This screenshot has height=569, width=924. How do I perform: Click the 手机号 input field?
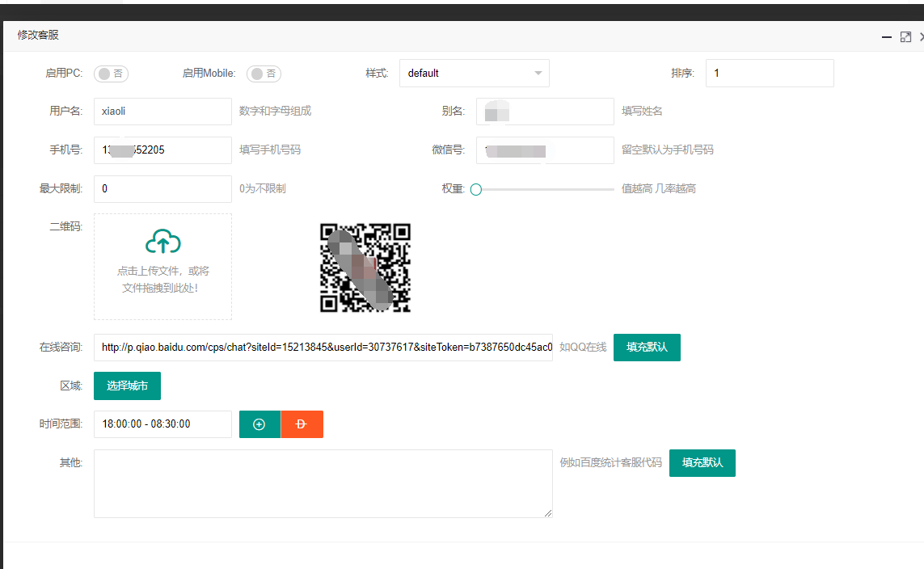[162, 150]
